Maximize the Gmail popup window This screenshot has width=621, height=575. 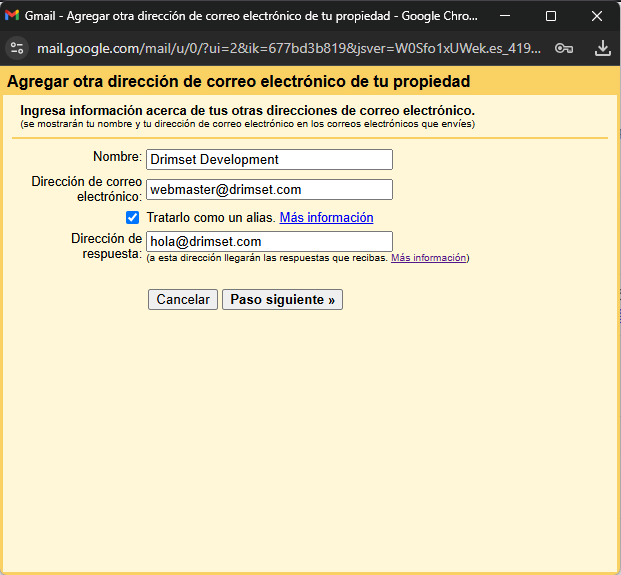550,16
